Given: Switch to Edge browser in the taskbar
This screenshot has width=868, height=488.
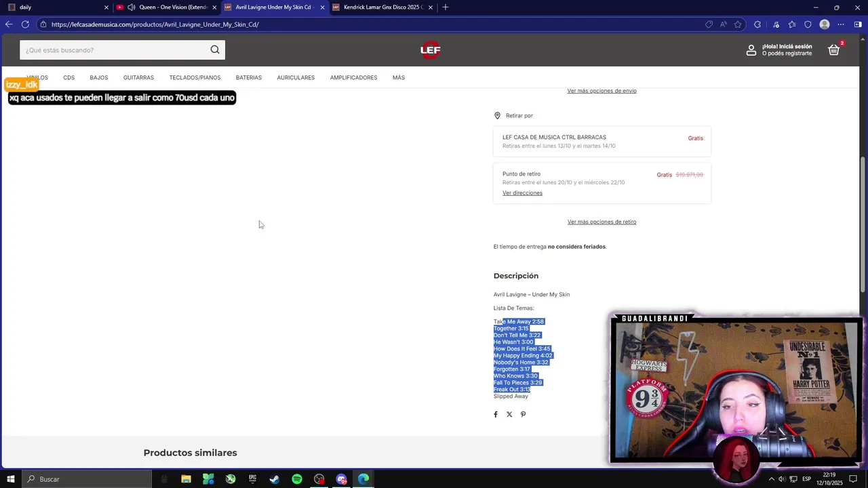Looking at the screenshot, I should pos(363,479).
